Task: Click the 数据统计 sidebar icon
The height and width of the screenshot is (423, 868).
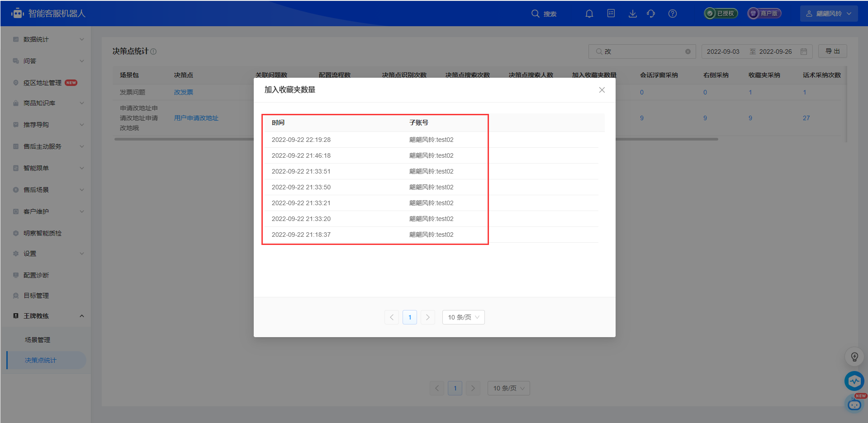Action: coord(16,39)
